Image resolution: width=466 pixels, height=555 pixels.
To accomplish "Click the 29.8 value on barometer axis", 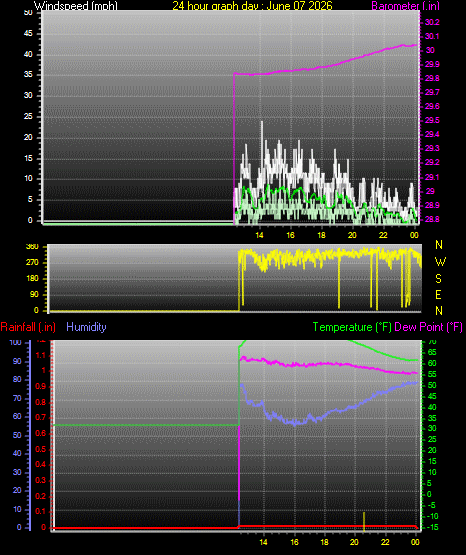I will point(432,78).
